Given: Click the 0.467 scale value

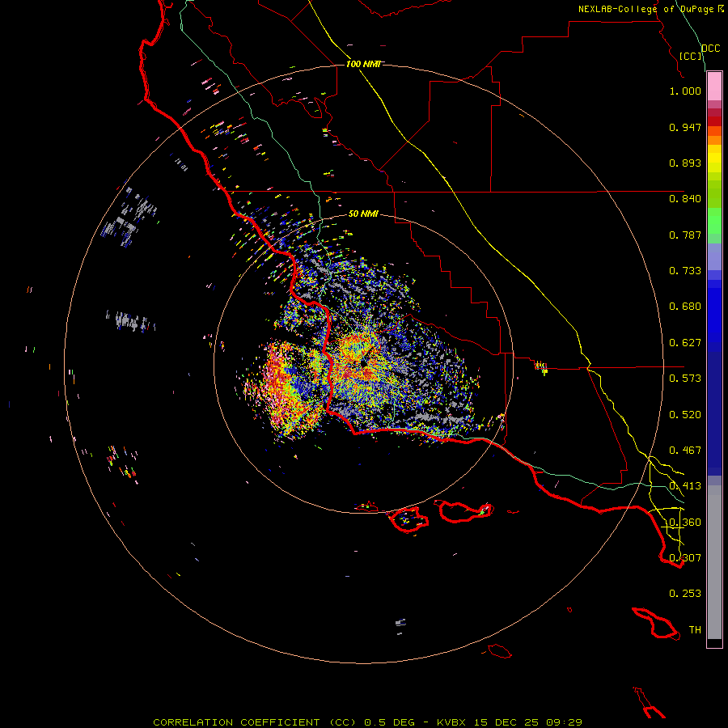Looking at the screenshot, I should (x=685, y=451).
